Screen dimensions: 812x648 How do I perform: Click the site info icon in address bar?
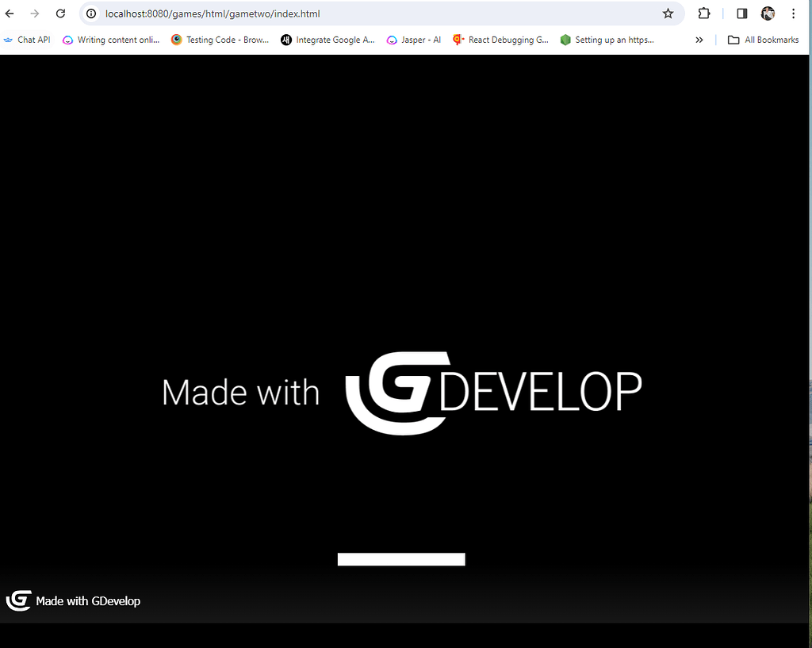pyautogui.click(x=91, y=13)
